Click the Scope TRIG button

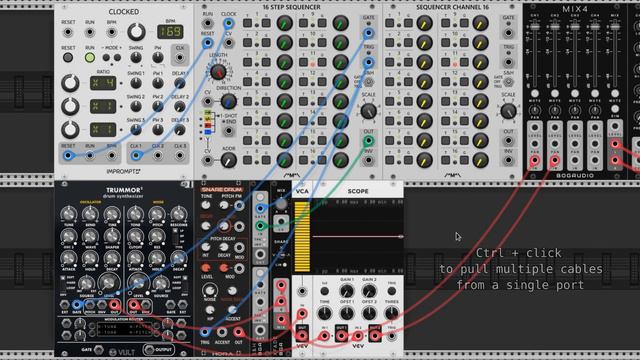pos(391,291)
